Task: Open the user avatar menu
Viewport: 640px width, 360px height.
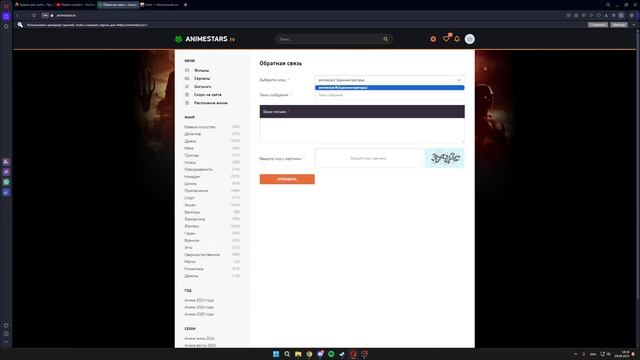Action: (x=470, y=39)
